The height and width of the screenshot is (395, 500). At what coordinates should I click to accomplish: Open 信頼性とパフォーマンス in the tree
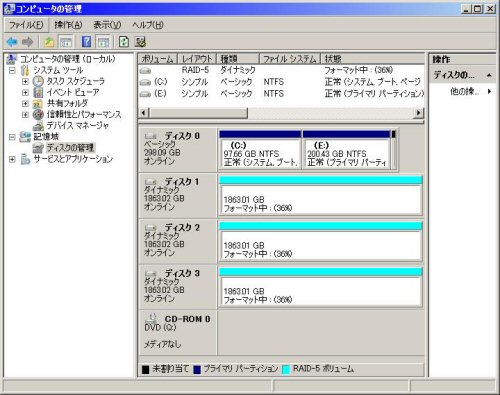[84, 114]
